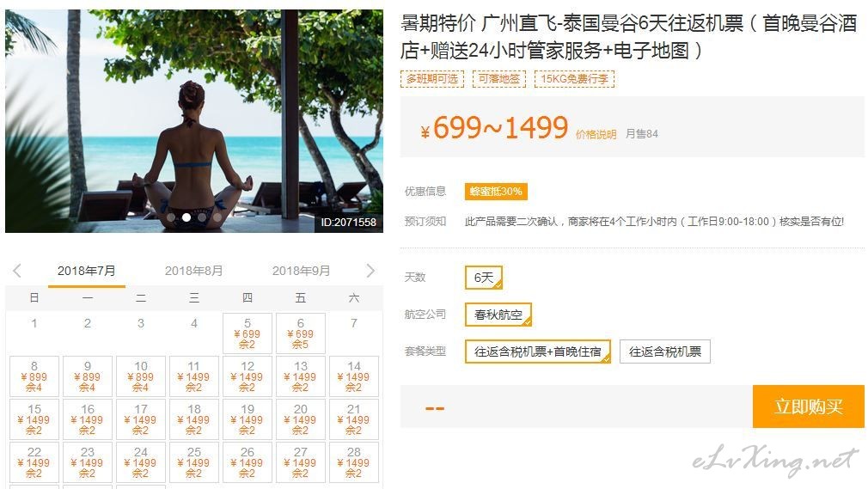868x489 pixels.
Task: Click the 15KG免费行李 tag
Action: 575,79
